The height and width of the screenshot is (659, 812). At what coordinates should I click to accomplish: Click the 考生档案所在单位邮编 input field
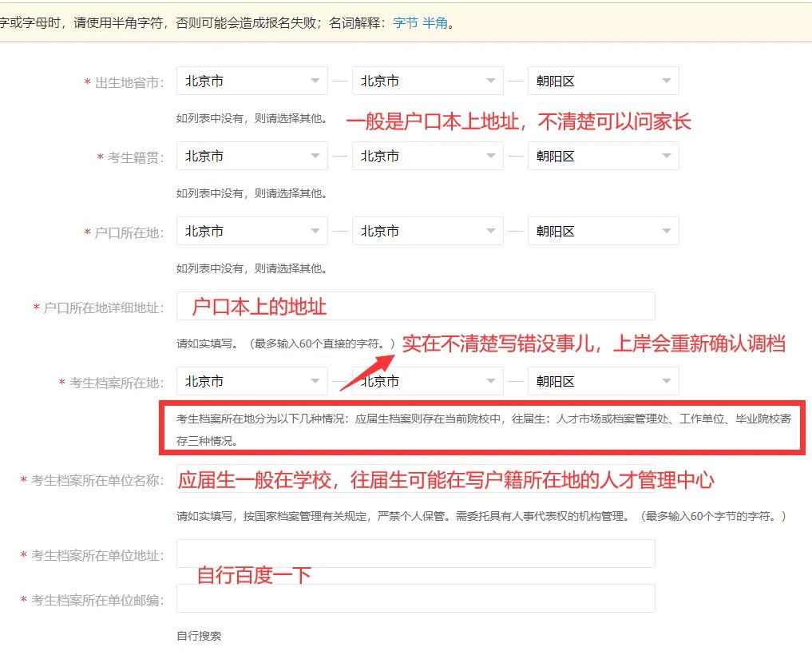pos(415,598)
